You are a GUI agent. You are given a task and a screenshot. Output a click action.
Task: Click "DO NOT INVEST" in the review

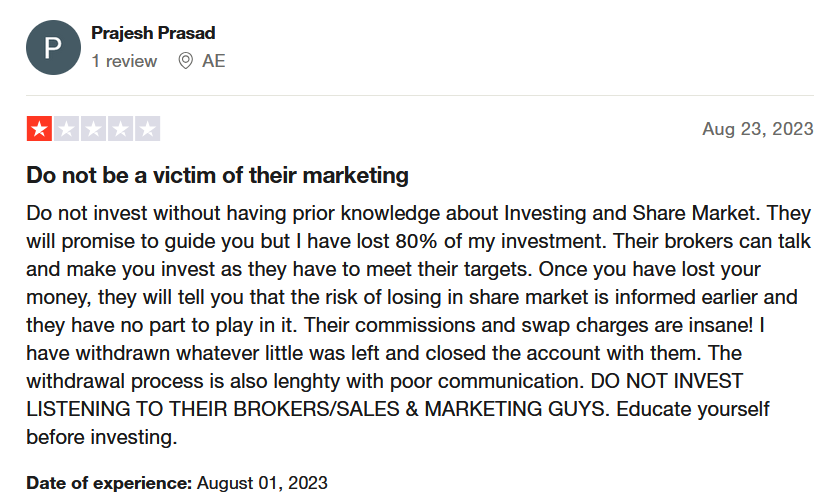(x=666, y=381)
